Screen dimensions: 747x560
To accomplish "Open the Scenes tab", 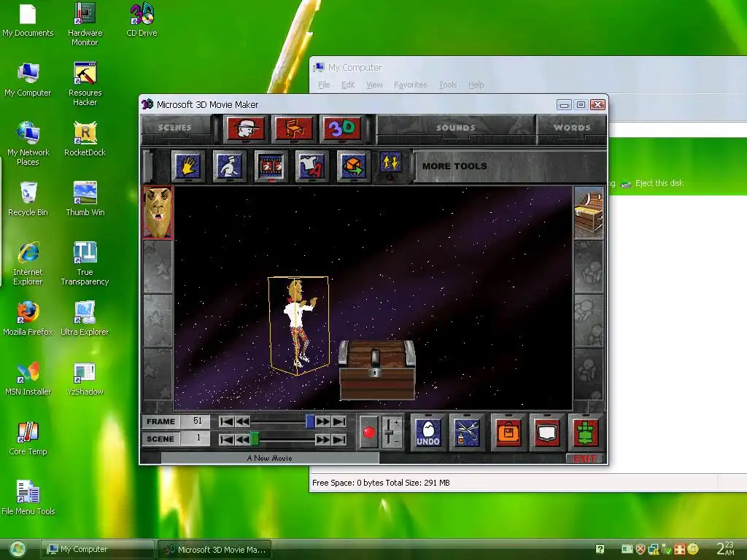I will click(x=175, y=128).
